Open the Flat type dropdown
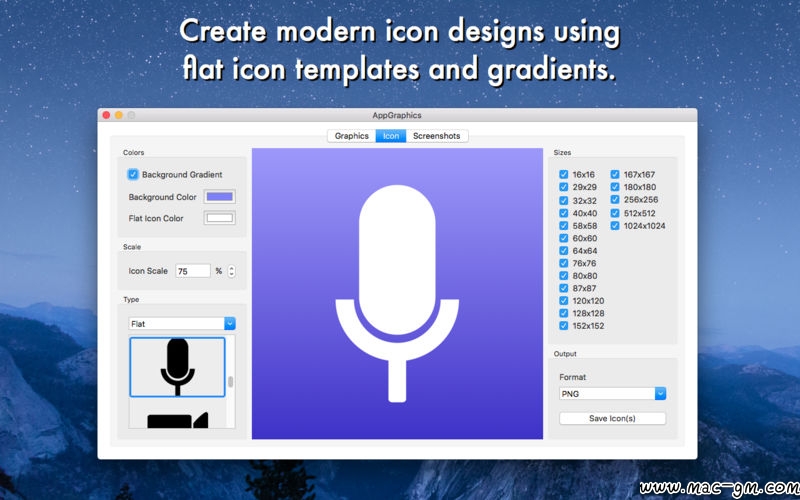The width and height of the screenshot is (800, 500). pyautogui.click(x=182, y=323)
